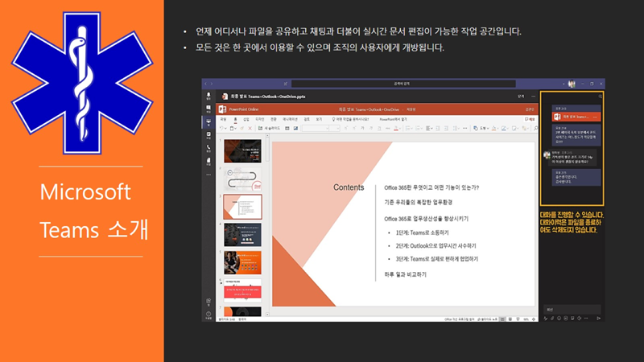Click the Format Painter icon

[242, 129]
